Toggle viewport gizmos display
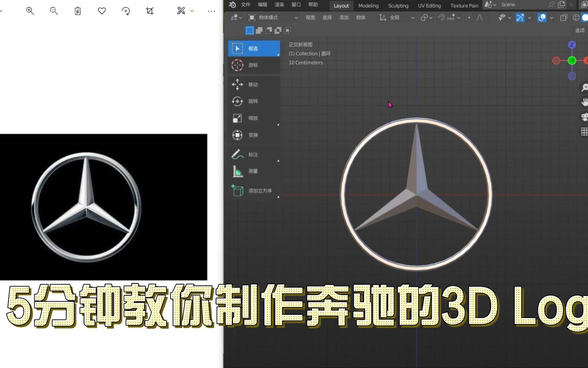Image resolution: width=588 pixels, height=368 pixels. 520,18
